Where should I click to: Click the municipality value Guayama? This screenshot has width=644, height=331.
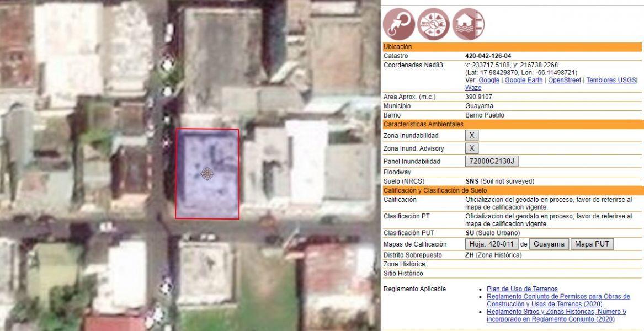pyautogui.click(x=480, y=106)
